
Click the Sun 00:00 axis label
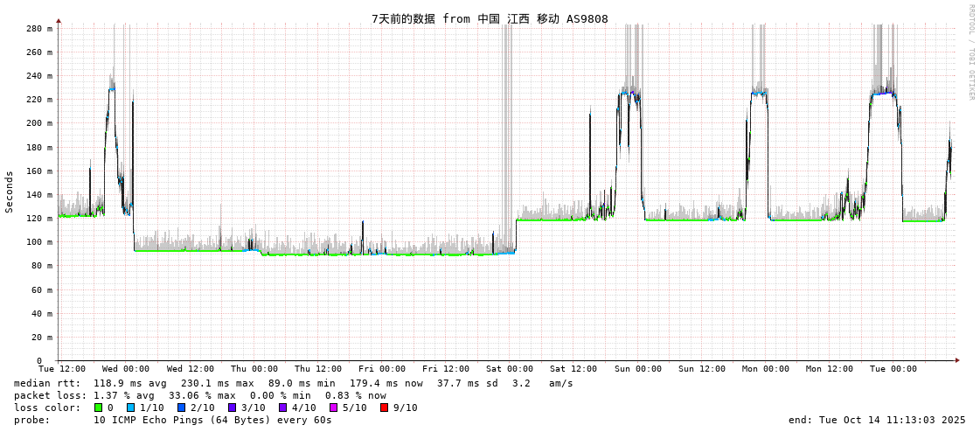coord(637,369)
